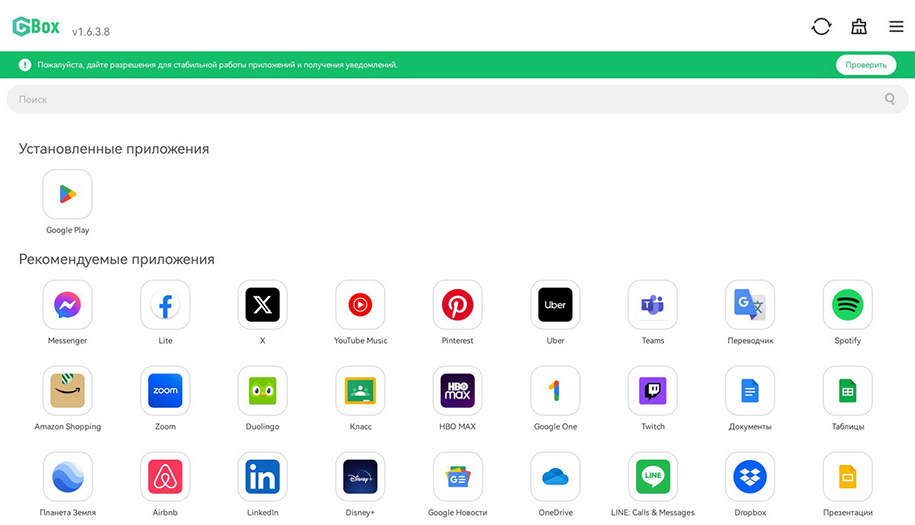The image size is (915, 525).
Task: Open the Uber app
Action: [x=555, y=305]
